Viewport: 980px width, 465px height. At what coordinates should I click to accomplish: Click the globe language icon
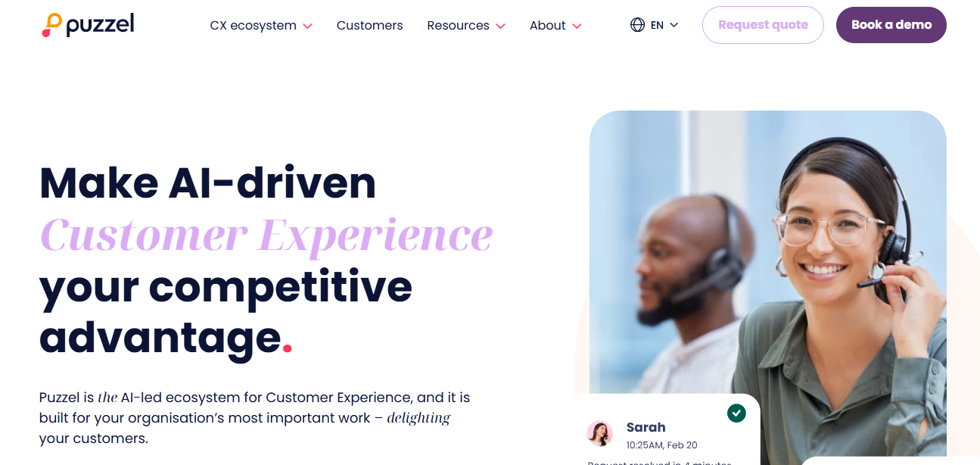637,25
